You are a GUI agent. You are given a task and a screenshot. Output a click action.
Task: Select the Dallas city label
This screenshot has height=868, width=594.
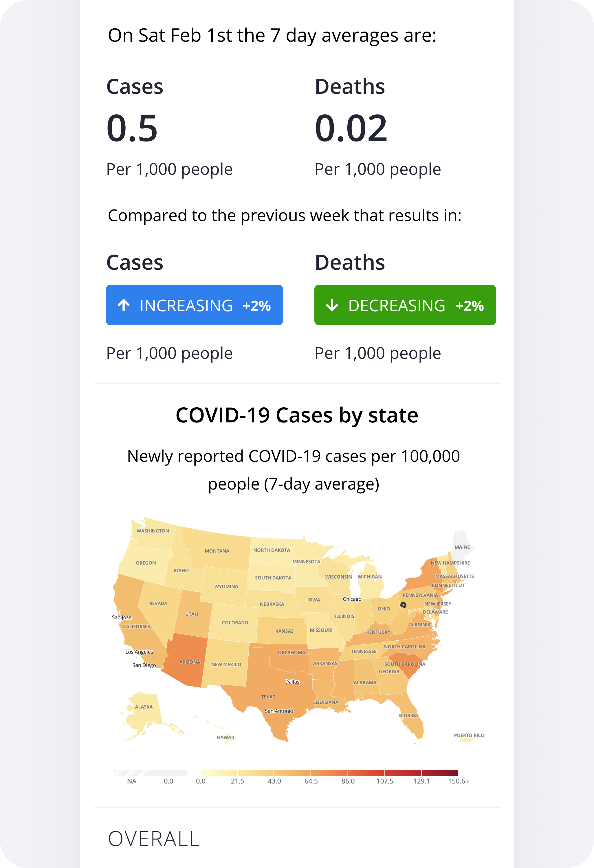[x=292, y=682]
